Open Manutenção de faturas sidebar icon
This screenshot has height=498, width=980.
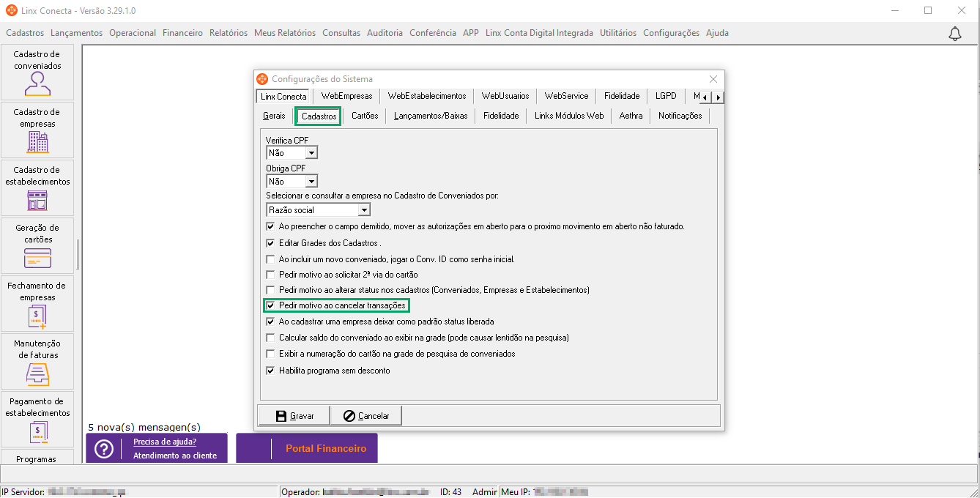[x=37, y=362]
